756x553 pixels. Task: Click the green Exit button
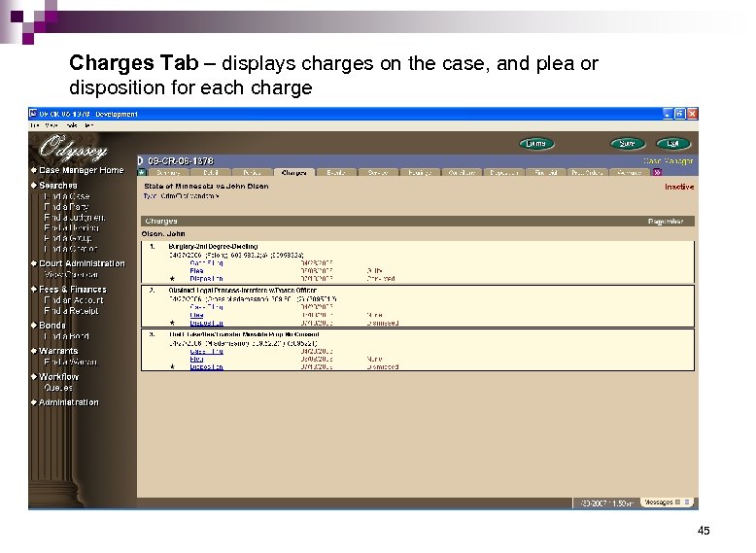[673, 144]
